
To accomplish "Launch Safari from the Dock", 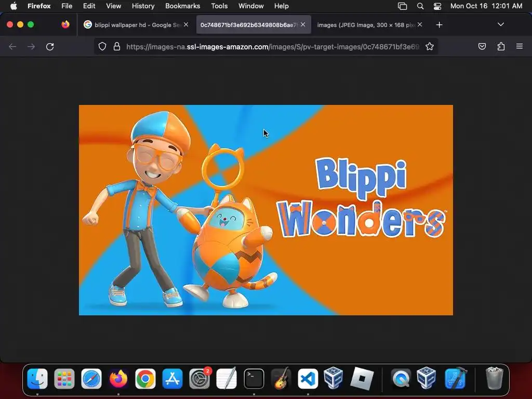I will [x=91, y=378].
